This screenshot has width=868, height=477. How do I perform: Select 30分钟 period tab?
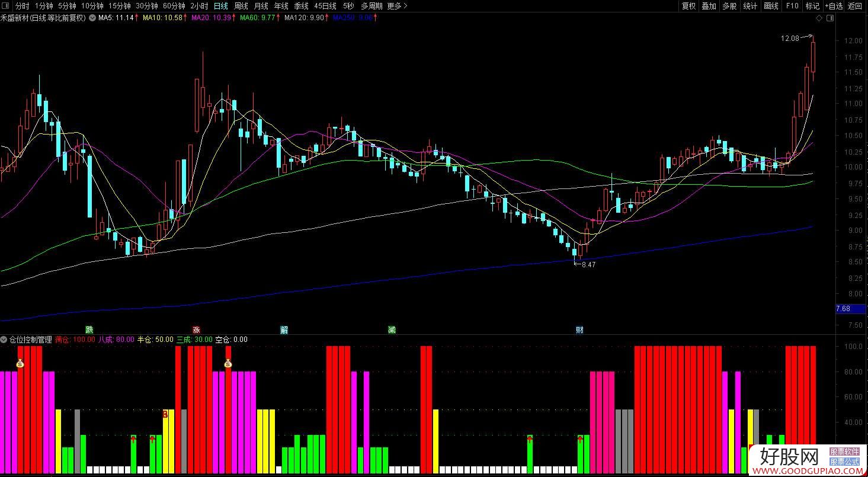pos(146,6)
